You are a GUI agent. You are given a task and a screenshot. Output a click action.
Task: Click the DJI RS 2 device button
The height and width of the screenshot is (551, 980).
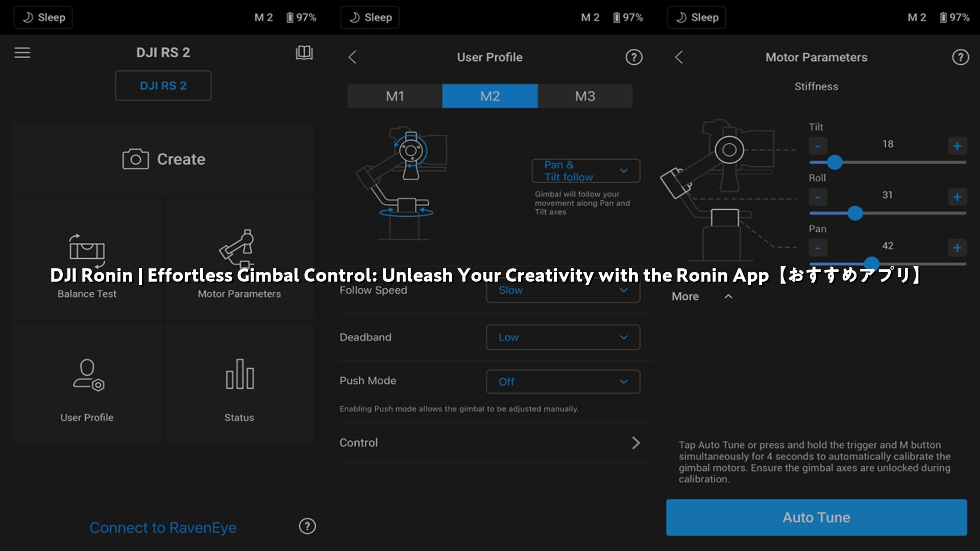[x=163, y=86]
